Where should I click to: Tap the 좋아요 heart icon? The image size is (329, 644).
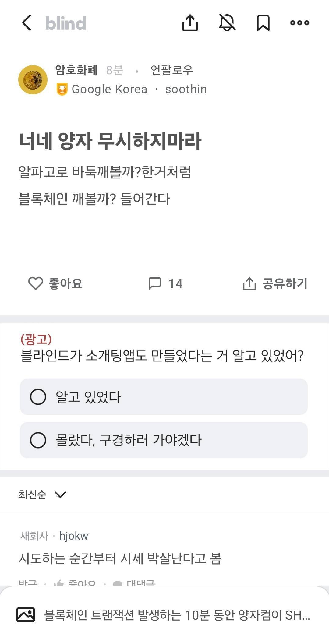pos(36,284)
